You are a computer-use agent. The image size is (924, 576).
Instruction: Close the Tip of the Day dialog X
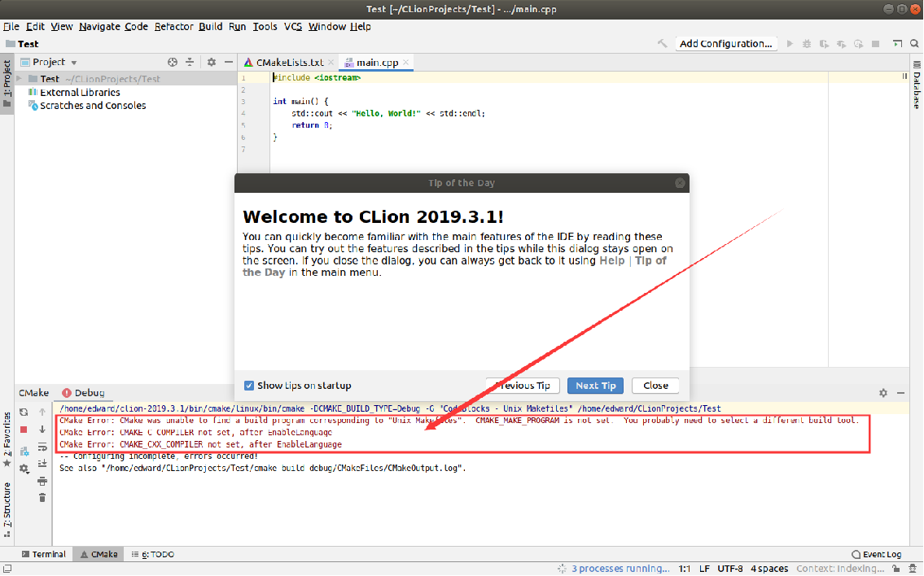[680, 183]
